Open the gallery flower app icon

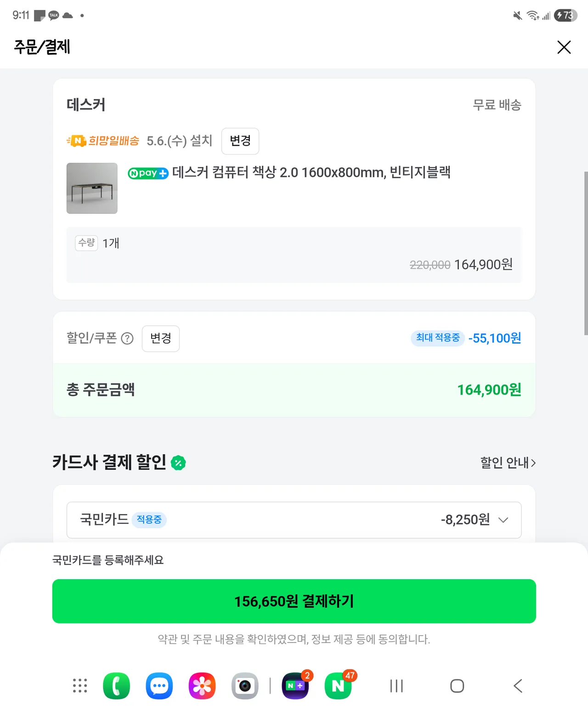[202, 686]
